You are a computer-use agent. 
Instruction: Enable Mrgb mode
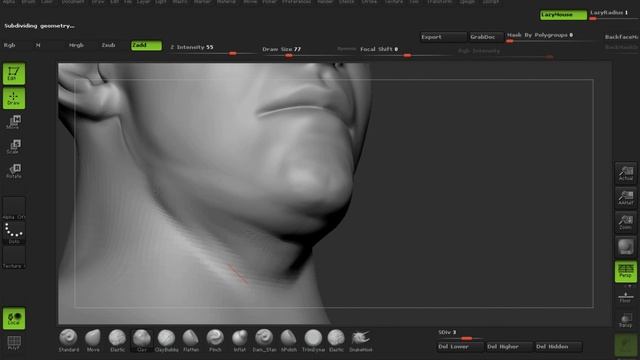[76, 45]
